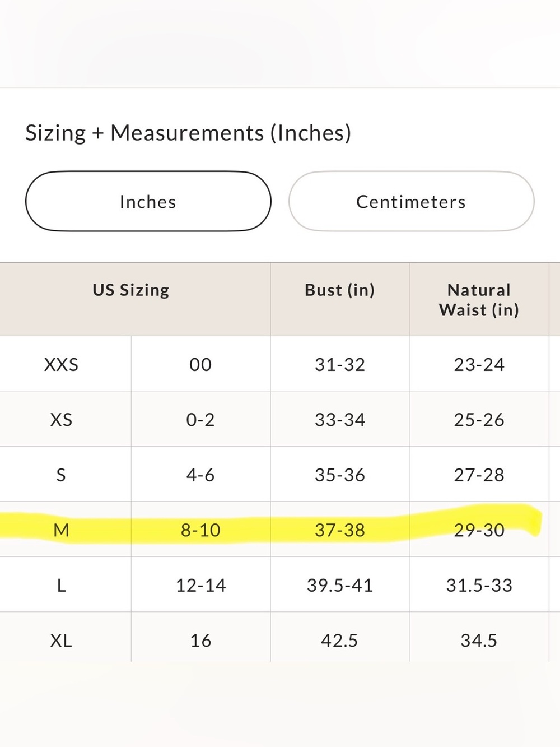
Task: Click the L size row label
Action: pyautogui.click(x=61, y=586)
